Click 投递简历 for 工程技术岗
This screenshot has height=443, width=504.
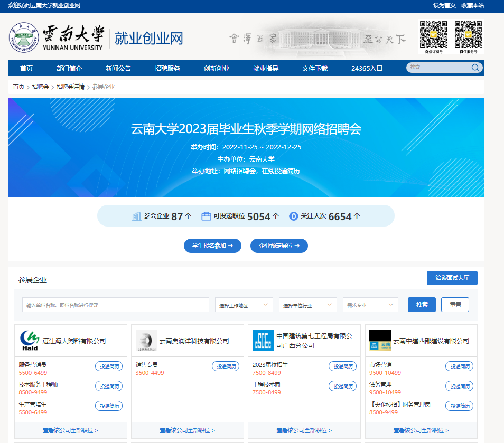343,386
